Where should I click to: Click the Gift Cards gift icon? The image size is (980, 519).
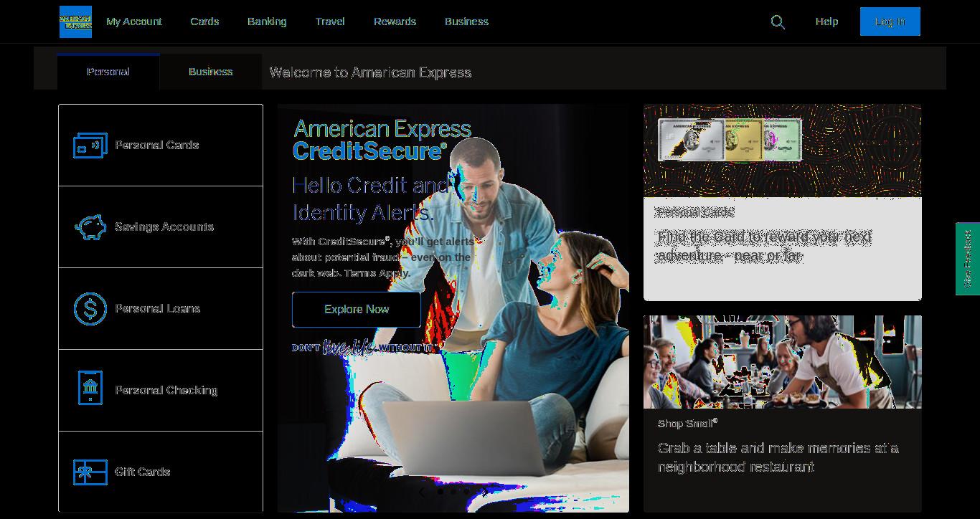(x=90, y=472)
